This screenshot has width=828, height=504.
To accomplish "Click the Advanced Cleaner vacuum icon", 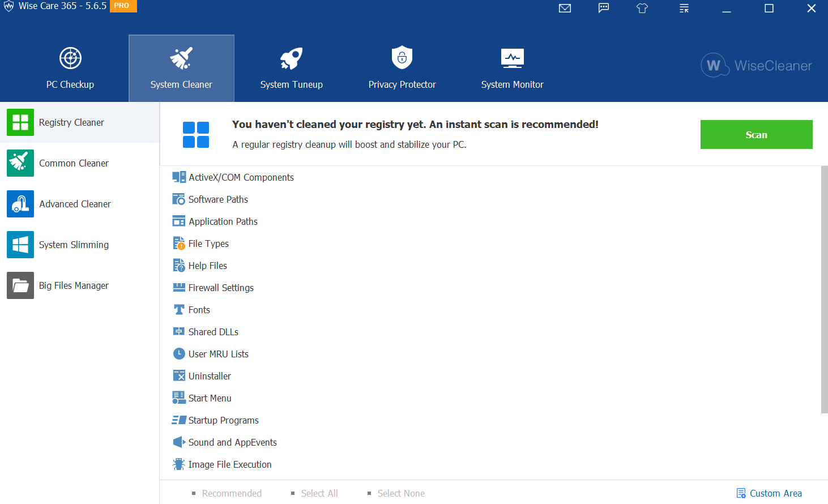I will 20,204.
